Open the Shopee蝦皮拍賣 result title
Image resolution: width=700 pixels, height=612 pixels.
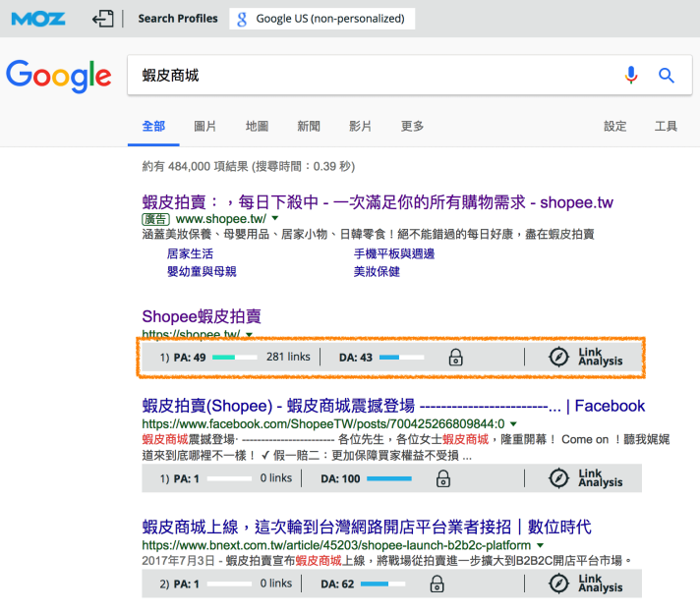202,316
